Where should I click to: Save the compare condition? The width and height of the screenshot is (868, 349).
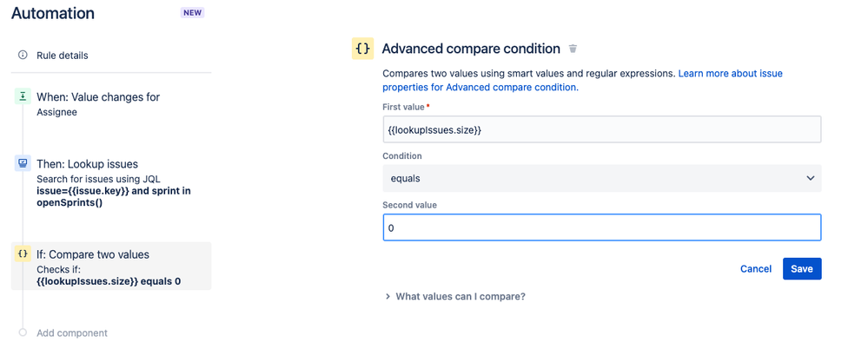[x=802, y=269]
